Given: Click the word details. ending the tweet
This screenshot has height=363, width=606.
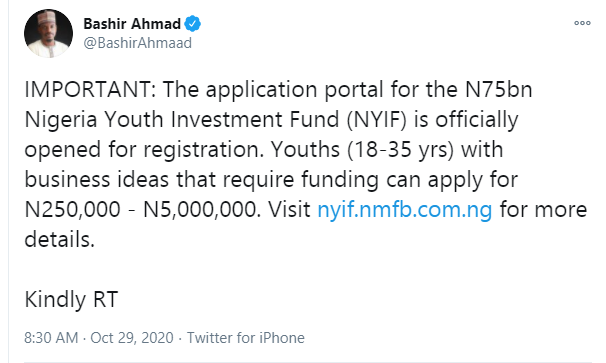Looking at the screenshot, I should (x=60, y=240).
